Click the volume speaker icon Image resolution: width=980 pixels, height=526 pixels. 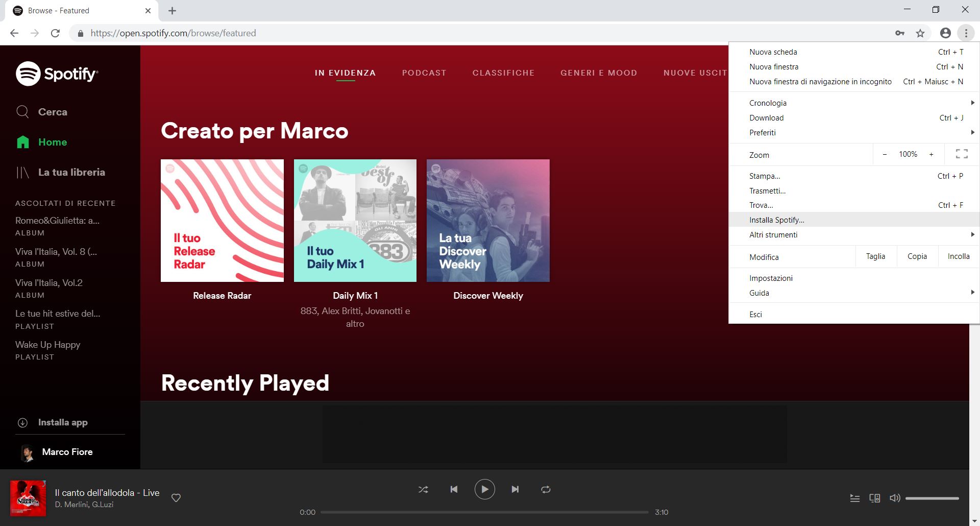(895, 498)
